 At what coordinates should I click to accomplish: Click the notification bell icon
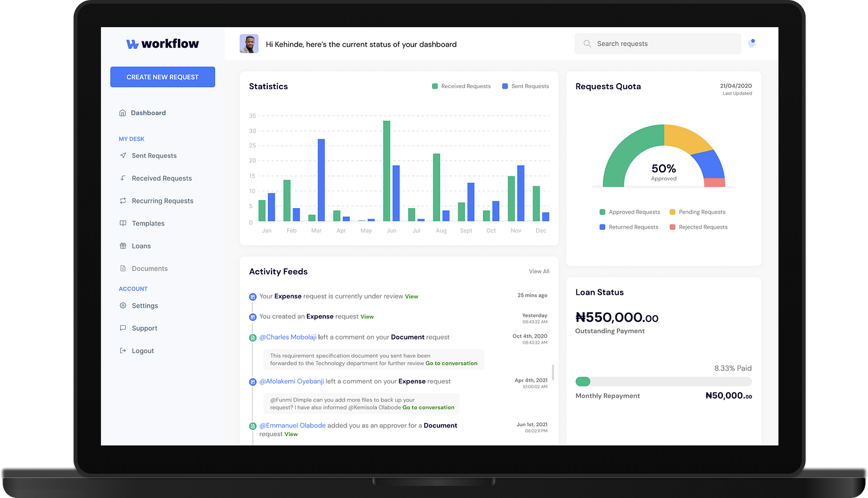751,43
